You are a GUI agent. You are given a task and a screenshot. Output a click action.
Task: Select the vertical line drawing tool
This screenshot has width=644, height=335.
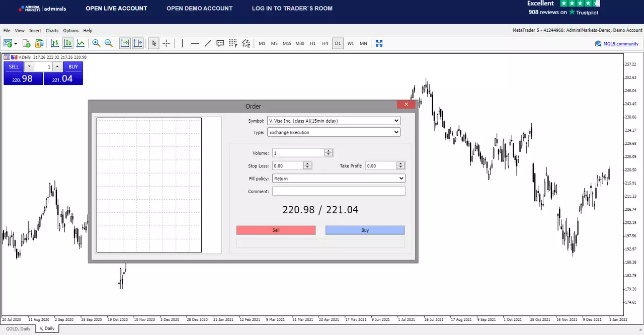pos(182,43)
